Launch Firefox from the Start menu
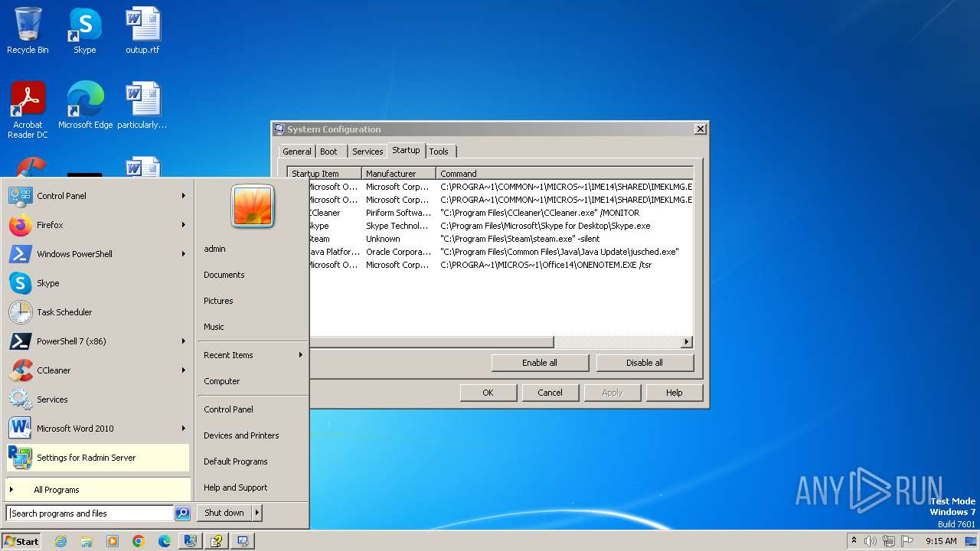The width and height of the screenshot is (980, 551). (x=98, y=225)
